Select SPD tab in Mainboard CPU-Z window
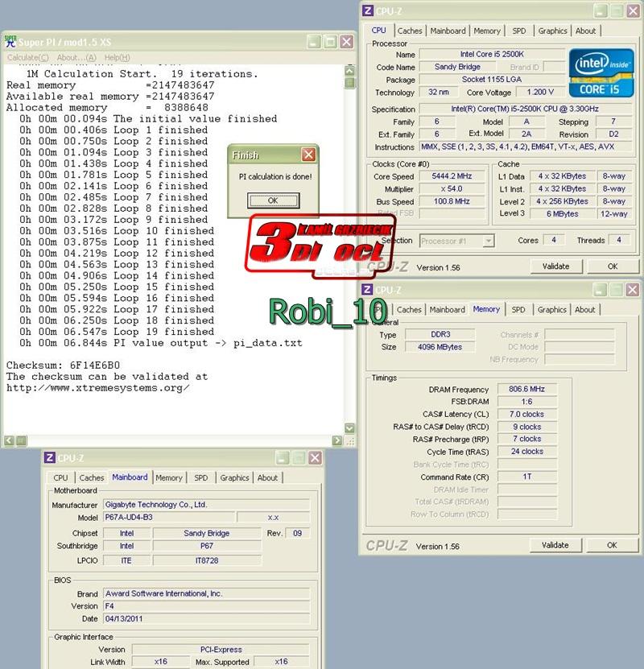 [201, 477]
